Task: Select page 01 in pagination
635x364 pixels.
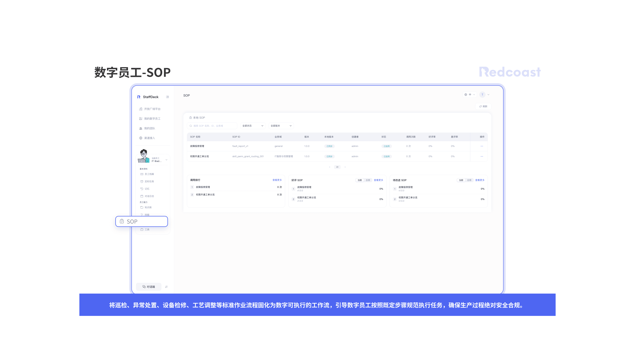Action: (x=337, y=167)
